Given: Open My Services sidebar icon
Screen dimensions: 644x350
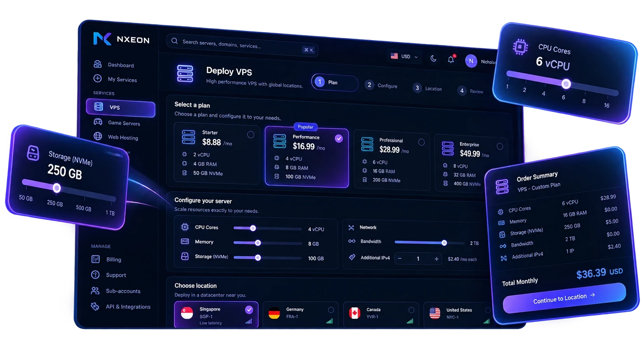Looking at the screenshot, I should tap(98, 78).
